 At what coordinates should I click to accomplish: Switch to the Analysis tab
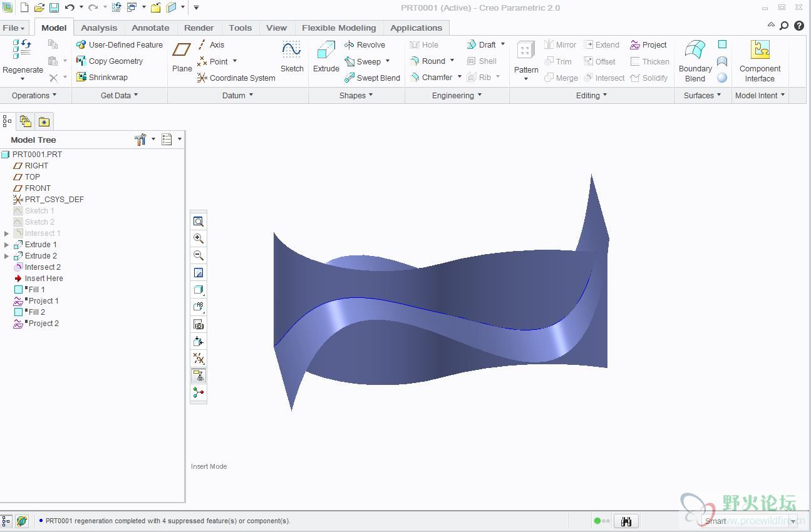pos(99,28)
